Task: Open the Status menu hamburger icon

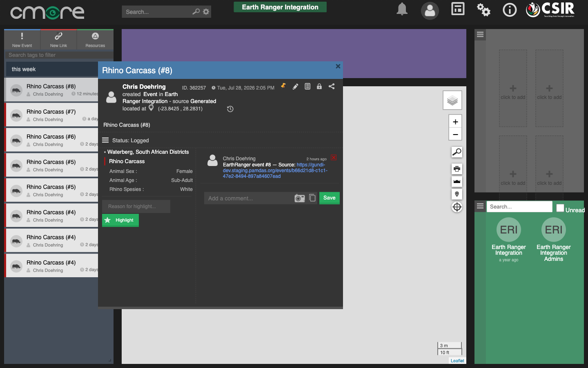Action: tap(105, 140)
